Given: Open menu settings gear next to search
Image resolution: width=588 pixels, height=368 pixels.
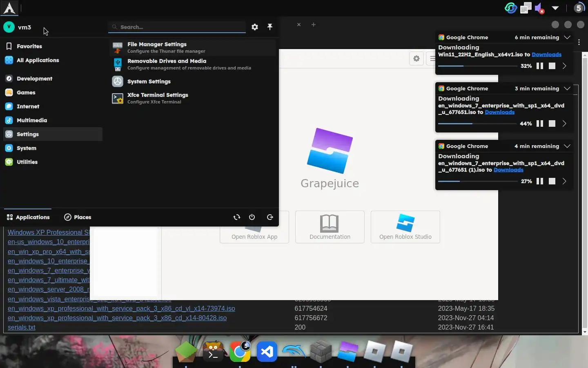Looking at the screenshot, I should click(255, 27).
